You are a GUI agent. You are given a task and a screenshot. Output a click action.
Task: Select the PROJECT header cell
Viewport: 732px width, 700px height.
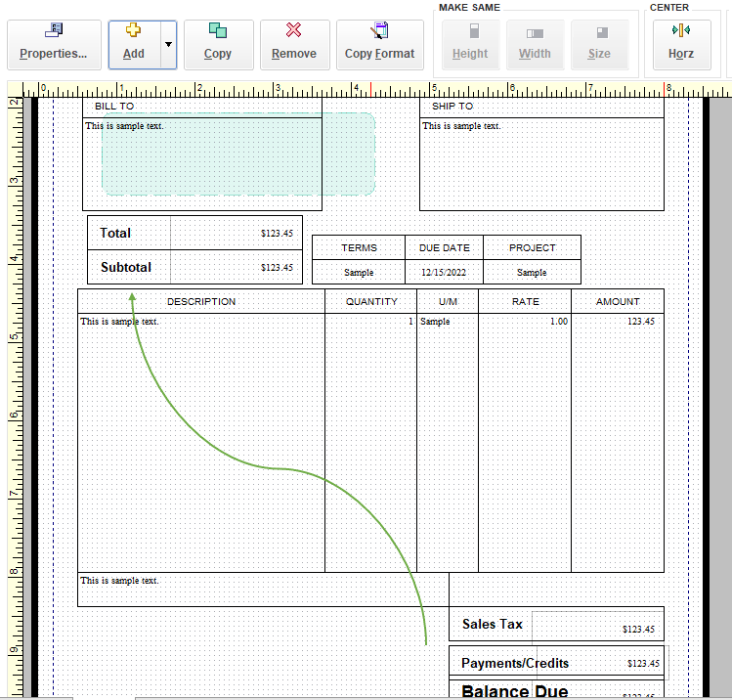click(533, 248)
